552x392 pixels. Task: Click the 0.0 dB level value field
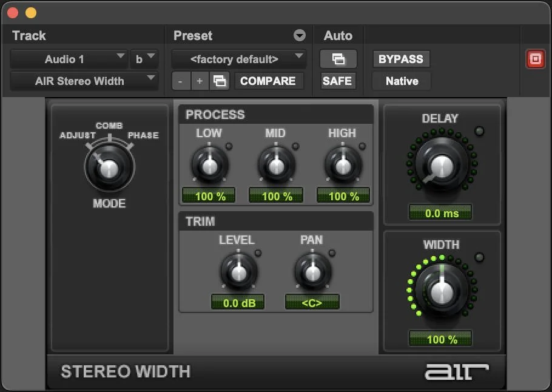(238, 302)
